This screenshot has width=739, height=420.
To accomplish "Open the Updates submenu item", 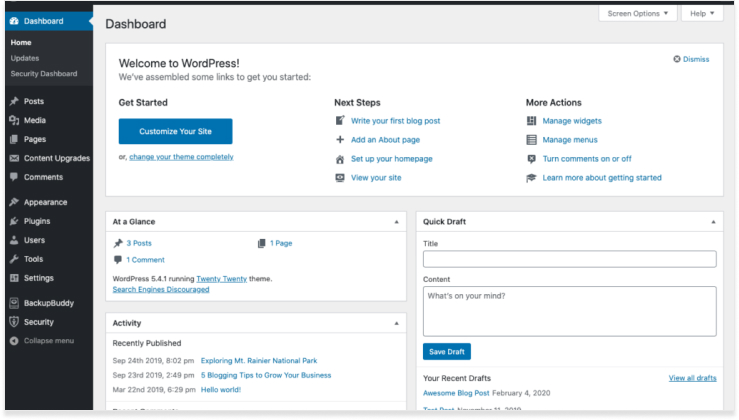I will coord(25,58).
